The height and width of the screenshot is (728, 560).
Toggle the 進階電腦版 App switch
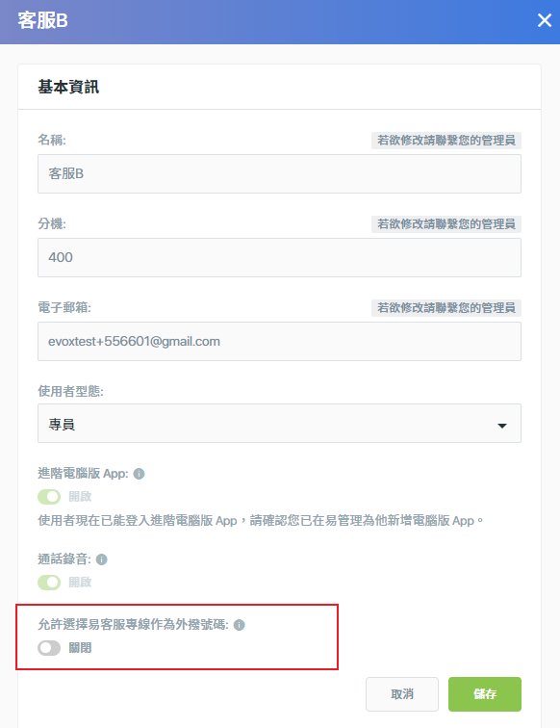click(x=49, y=497)
